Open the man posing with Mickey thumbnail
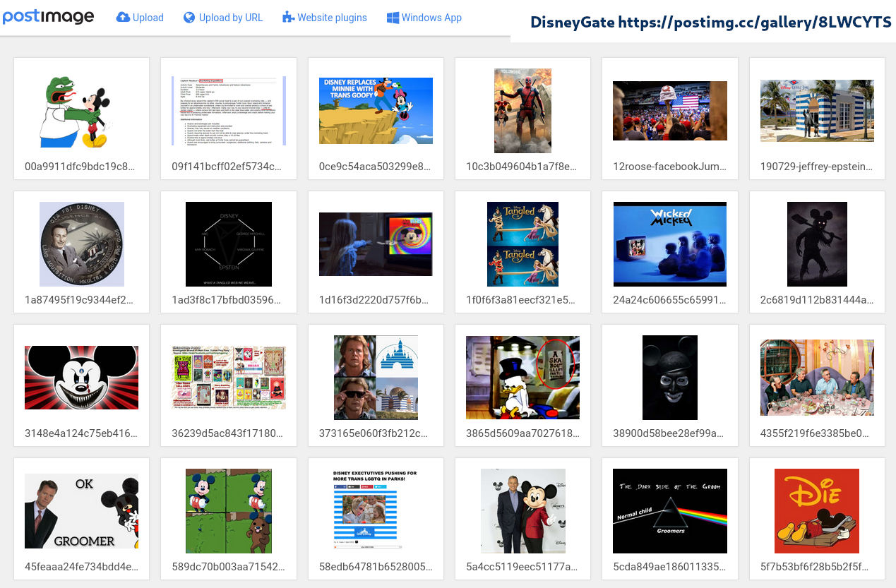Screen dimensions: 896x588 click(x=522, y=511)
